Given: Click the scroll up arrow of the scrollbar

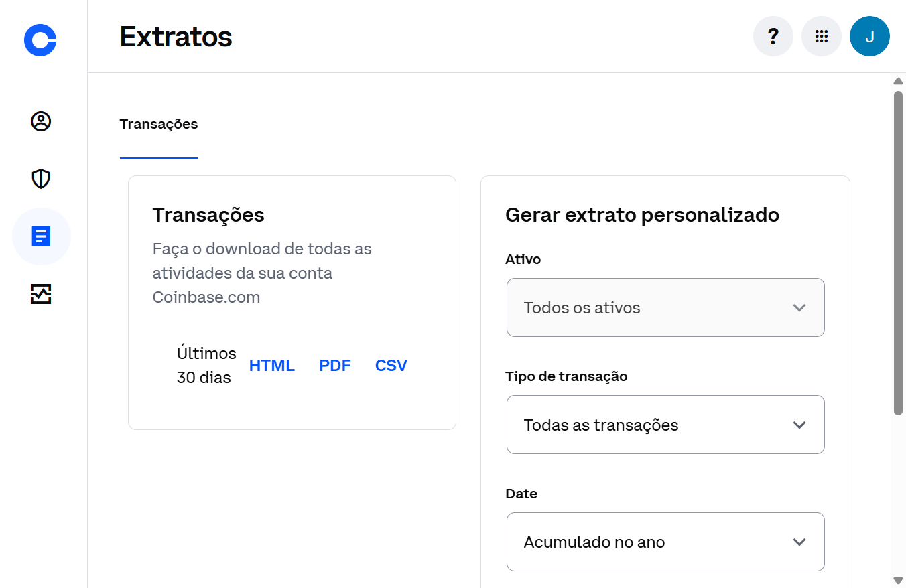Looking at the screenshot, I should coord(899,81).
